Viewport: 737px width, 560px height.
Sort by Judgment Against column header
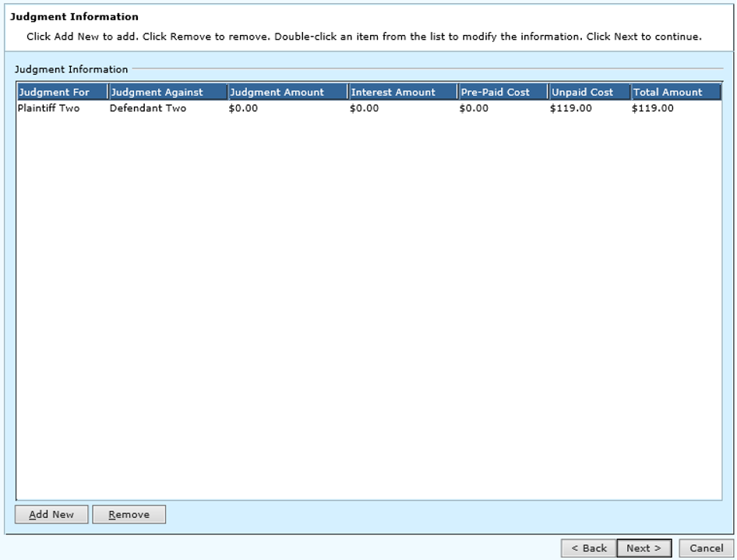point(167,92)
